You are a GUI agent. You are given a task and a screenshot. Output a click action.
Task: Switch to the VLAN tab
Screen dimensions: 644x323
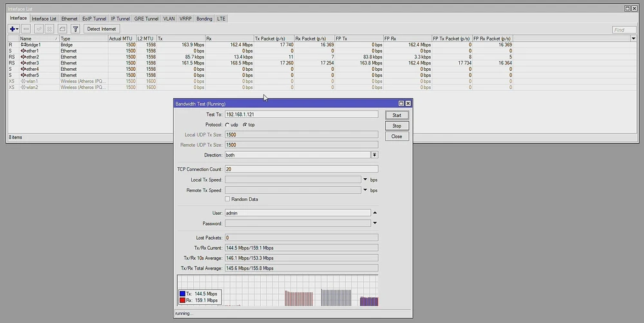pos(169,19)
